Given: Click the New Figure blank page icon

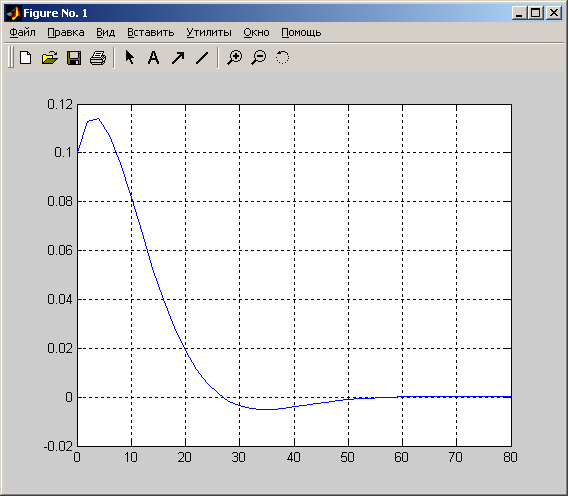Looking at the screenshot, I should pyautogui.click(x=25, y=58).
